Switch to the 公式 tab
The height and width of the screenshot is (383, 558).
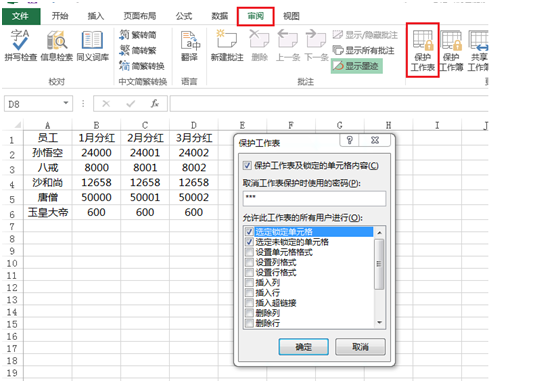pyautogui.click(x=184, y=16)
